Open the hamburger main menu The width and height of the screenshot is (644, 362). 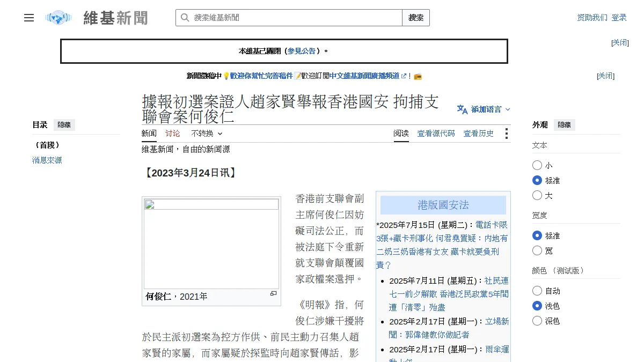(x=29, y=18)
